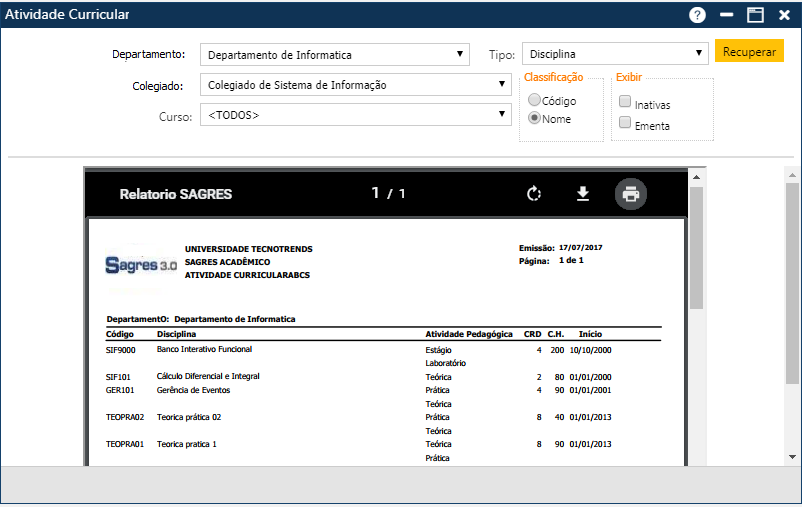Click the SIF9000 code cell

pyautogui.click(x=121, y=350)
